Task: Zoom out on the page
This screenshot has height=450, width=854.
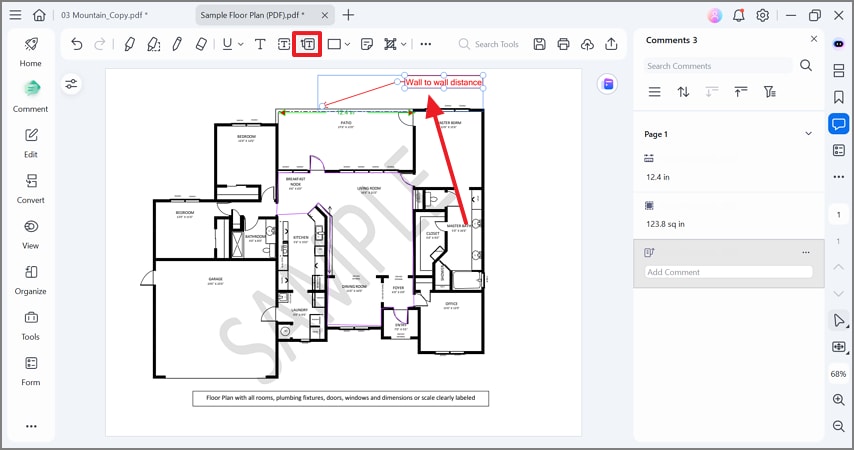Action: 839,425
